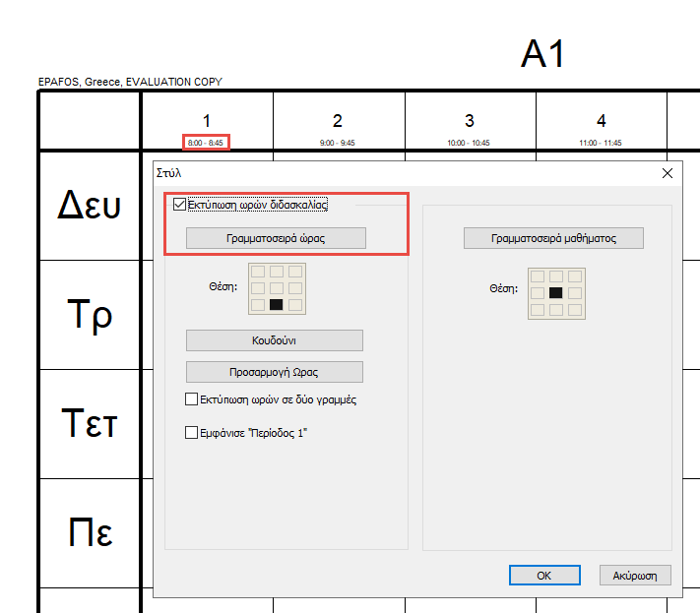Click the 'Κουδούνι' button

(275, 340)
